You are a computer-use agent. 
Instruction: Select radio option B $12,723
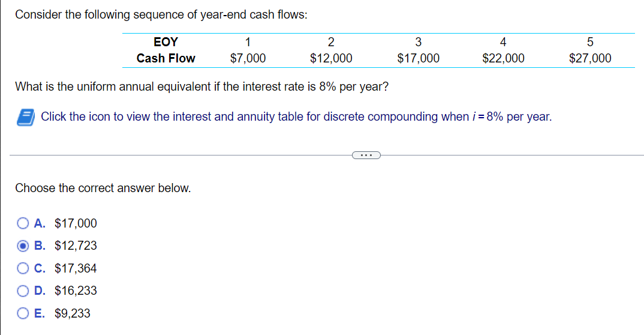23,246
